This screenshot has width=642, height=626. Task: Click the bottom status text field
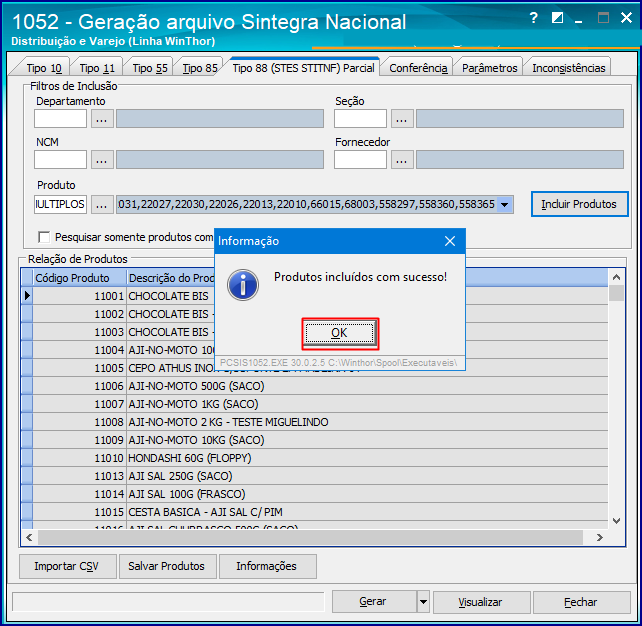pos(168,602)
